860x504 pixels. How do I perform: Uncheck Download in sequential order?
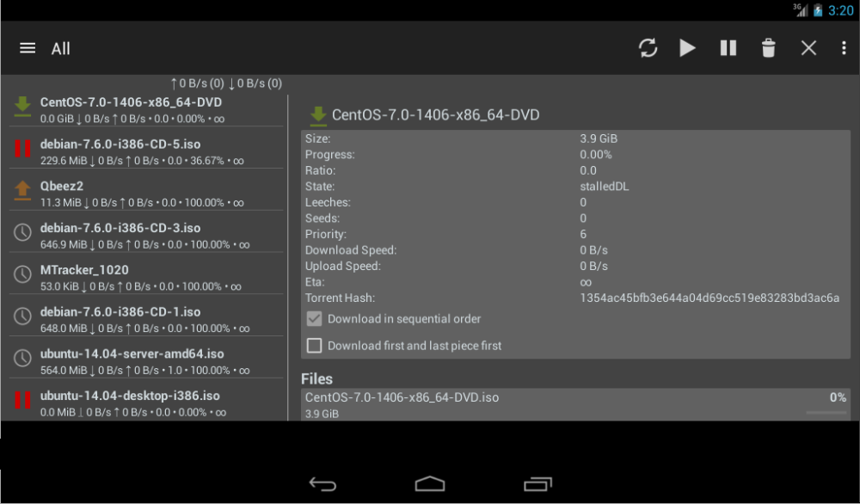[314, 318]
